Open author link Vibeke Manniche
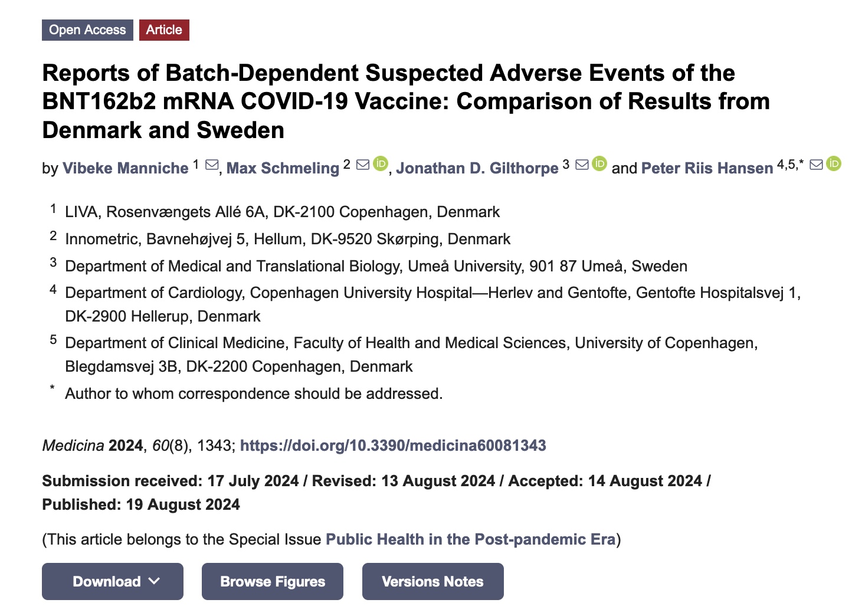 coord(125,168)
